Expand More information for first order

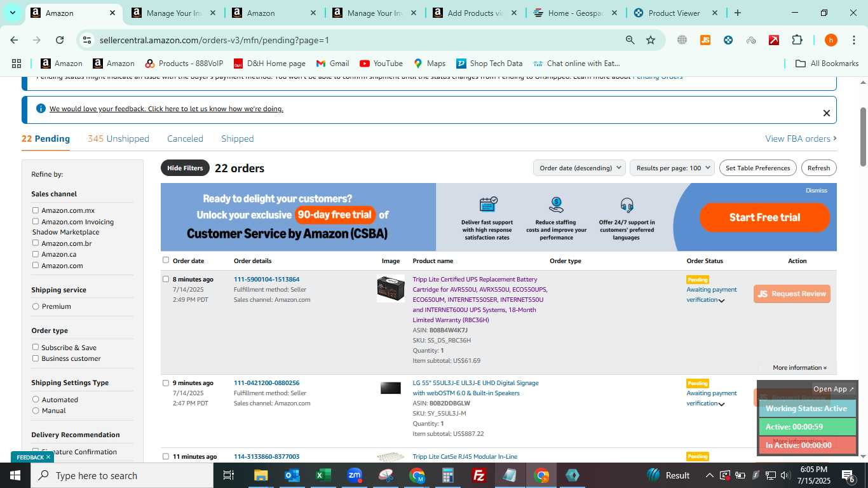tap(799, 367)
